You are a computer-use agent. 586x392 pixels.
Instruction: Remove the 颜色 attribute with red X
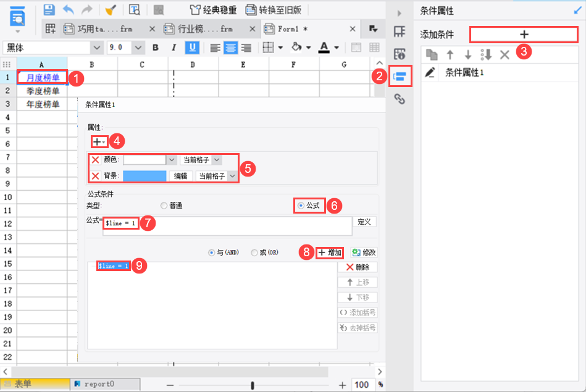(95, 160)
